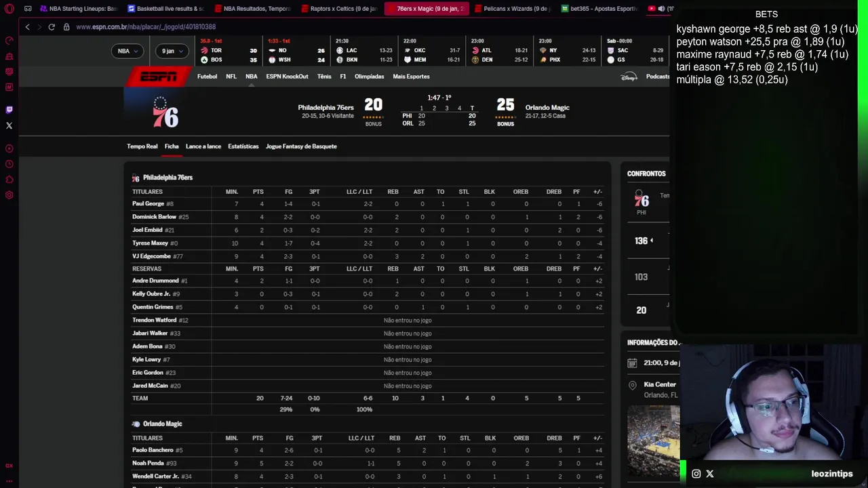Click the Orlando Magic team name in header
868x488 pixels.
click(547, 108)
